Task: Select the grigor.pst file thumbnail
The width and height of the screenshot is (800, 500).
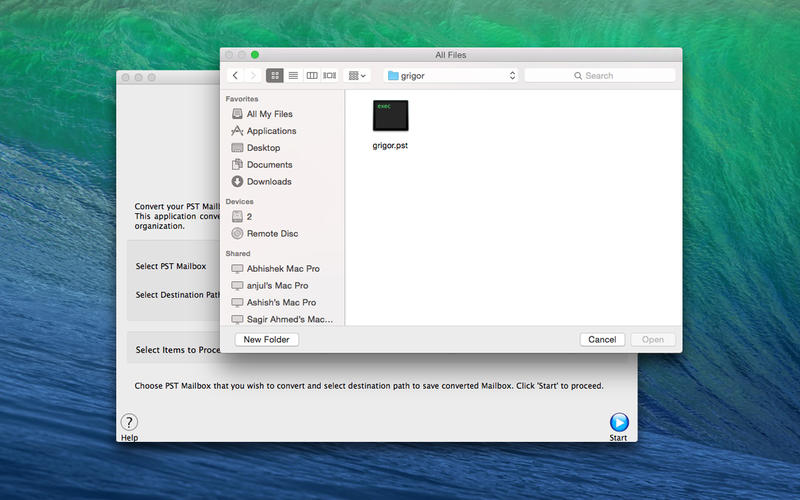Action: point(390,115)
